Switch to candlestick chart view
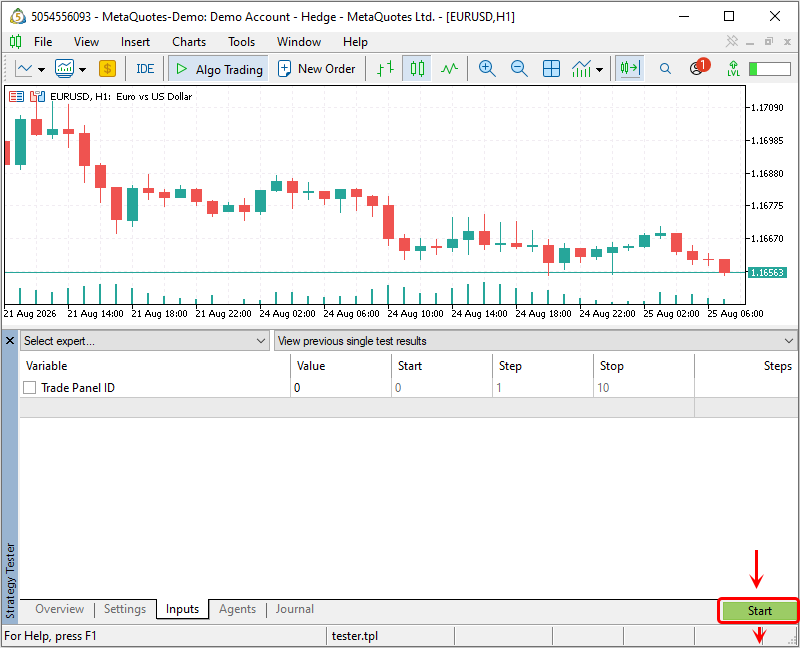Image resolution: width=800 pixels, height=648 pixels. (417, 68)
